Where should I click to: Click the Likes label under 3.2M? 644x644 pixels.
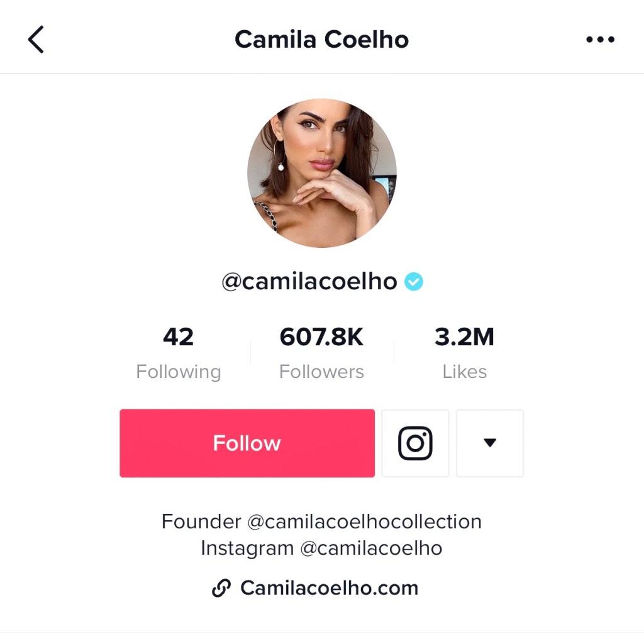[465, 372]
